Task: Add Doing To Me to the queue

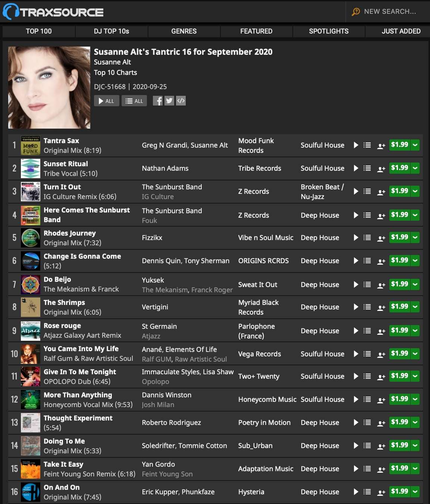Action: 367,445
